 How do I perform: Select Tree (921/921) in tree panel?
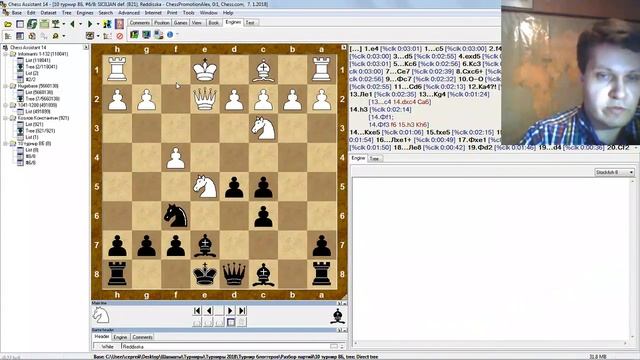(x=40, y=131)
